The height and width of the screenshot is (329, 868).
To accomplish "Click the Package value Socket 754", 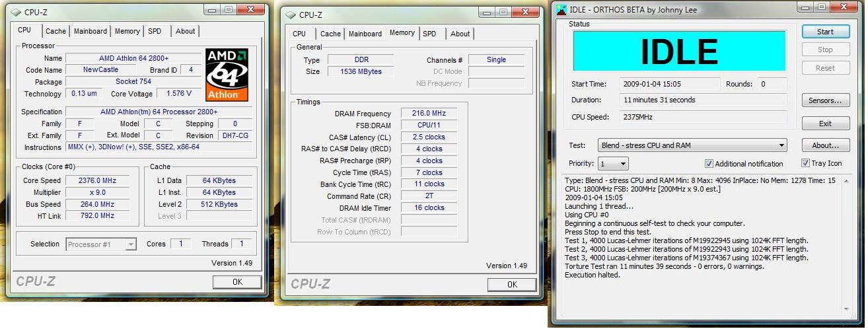I will tap(133, 82).
